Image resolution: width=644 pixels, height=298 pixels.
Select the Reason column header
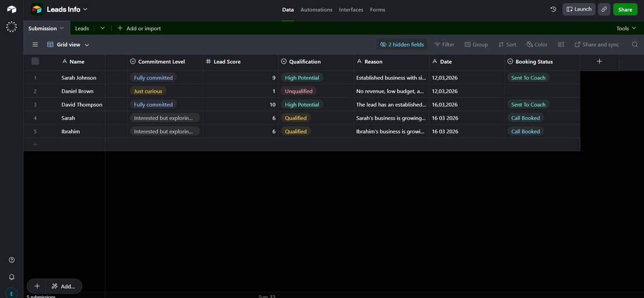pyautogui.click(x=391, y=61)
